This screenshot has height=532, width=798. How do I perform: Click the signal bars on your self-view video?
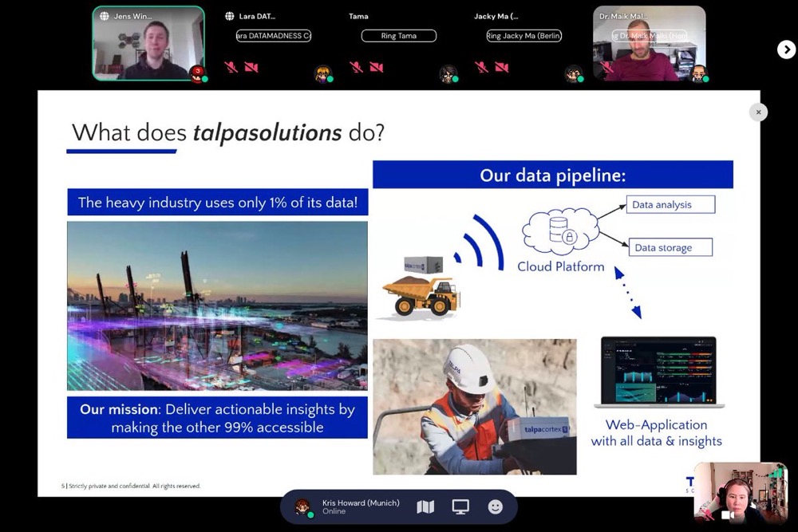click(776, 473)
